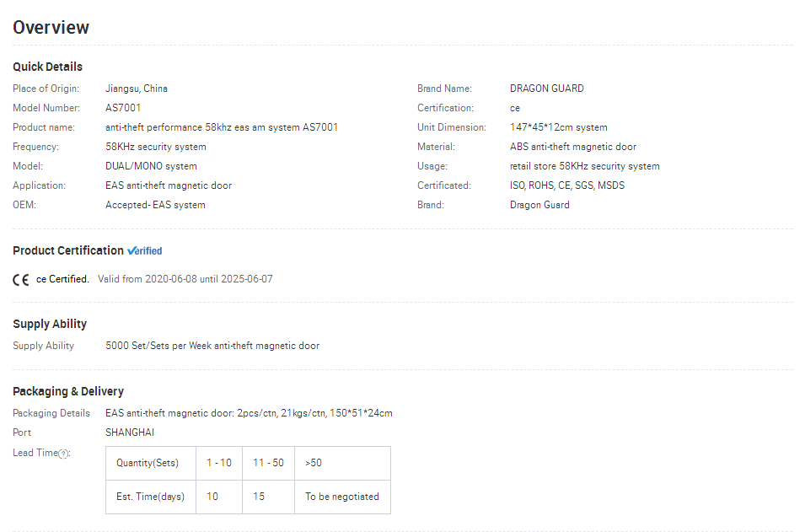This screenshot has height=532, width=805.
Task: Click the 'Product Certification' section heading
Action: (68, 250)
